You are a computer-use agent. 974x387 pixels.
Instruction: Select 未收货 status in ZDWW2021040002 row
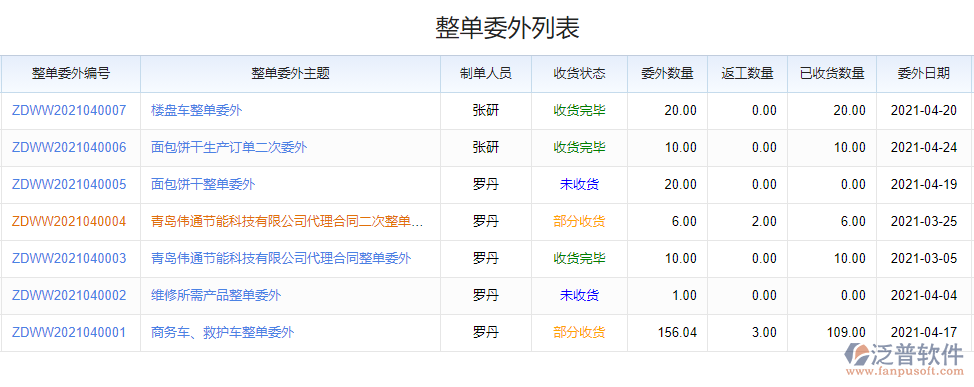[580, 296]
